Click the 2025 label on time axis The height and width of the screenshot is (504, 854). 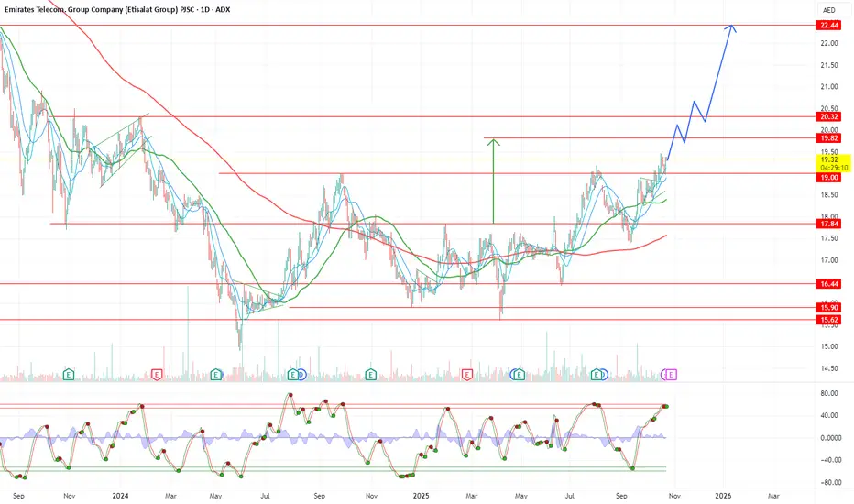[x=422, y=496]
